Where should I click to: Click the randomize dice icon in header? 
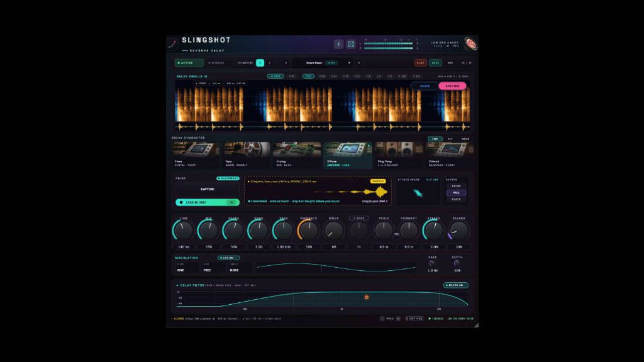click(x=351, y=44)
